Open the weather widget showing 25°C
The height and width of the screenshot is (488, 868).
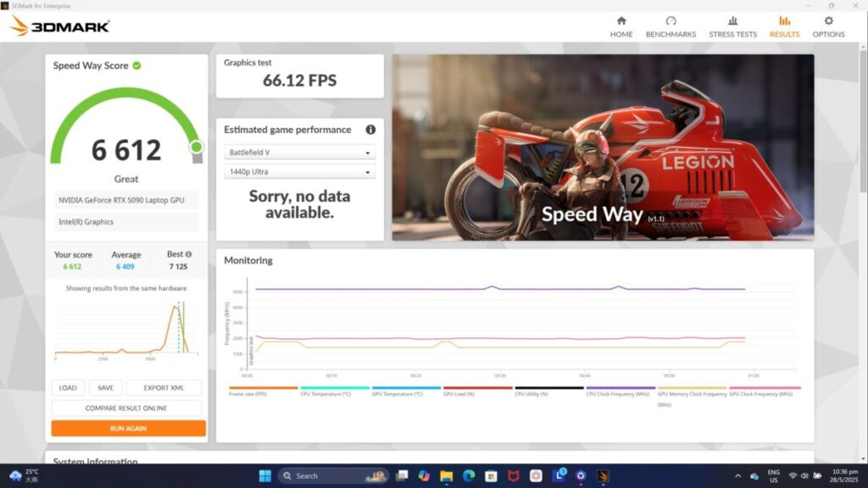(x=25, y=476)
